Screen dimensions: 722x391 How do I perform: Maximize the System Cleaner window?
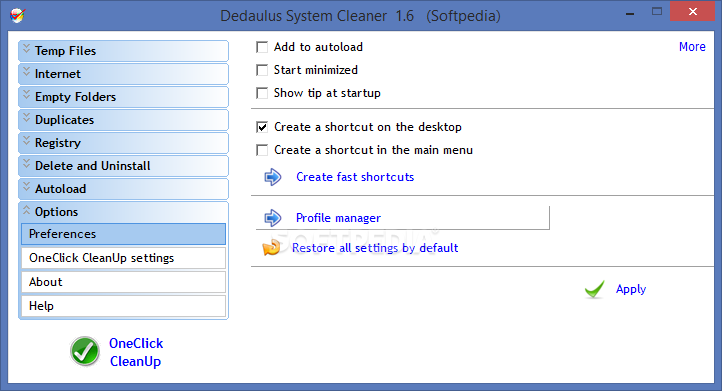[x=657, y=12]
